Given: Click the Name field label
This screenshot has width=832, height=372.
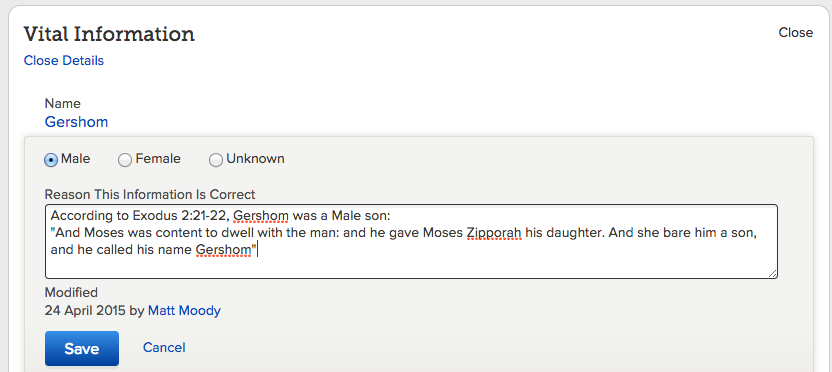Looking at the screenshot, I should click(63, 103).
